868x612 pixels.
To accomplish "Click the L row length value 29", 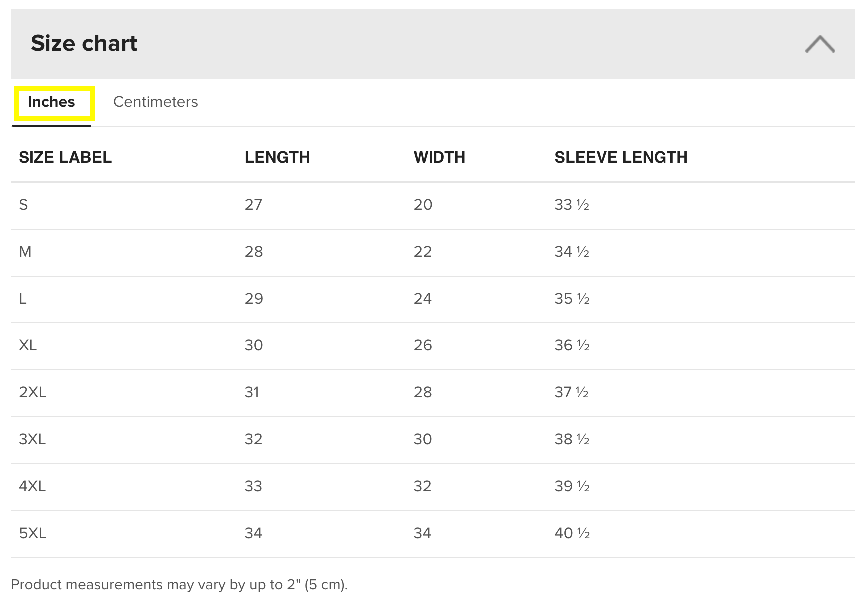I will pyautogui.click(x=254, y=299).
